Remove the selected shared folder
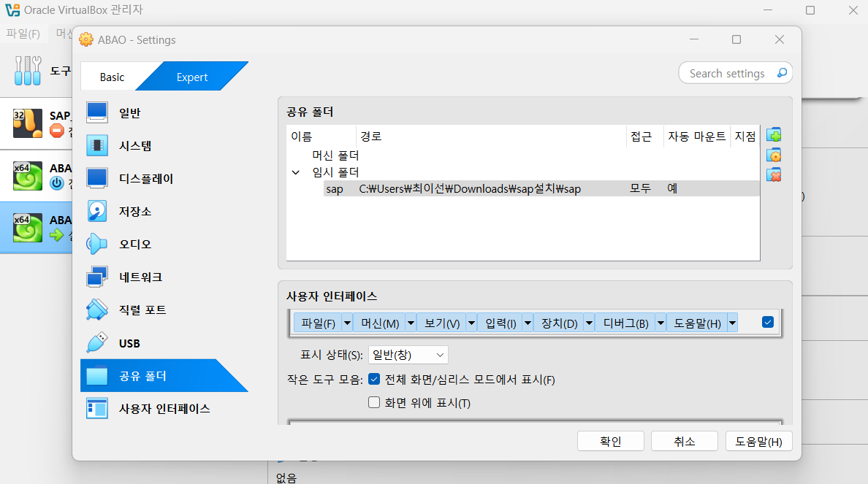 [774, 175]
